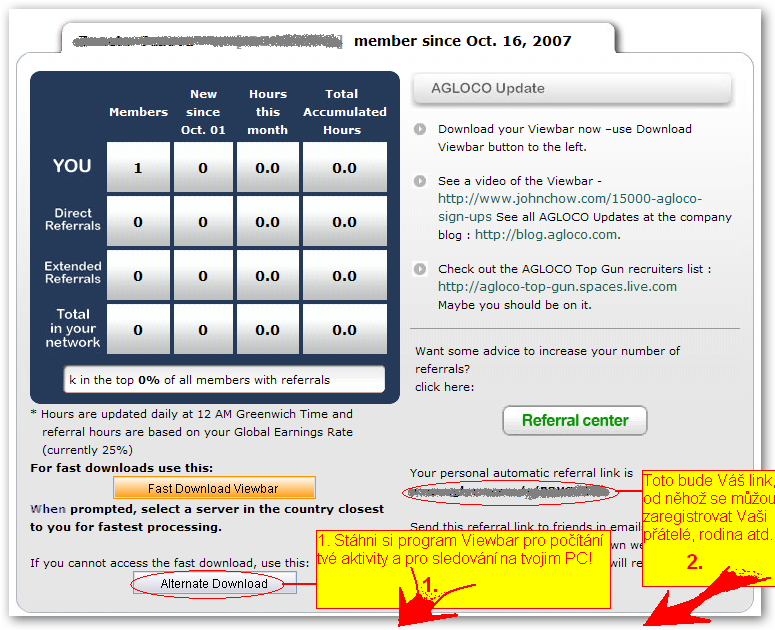
Task: Click bullet icon beside Top Gun recruiters
Action: click(420, 269)
